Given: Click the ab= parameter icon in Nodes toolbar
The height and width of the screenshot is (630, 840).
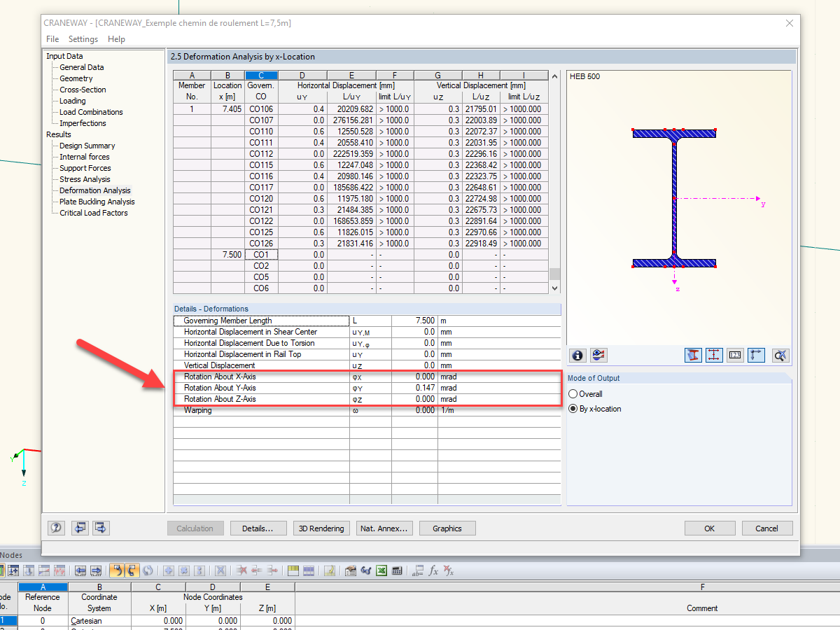Looking at the screenshot, I should pyautogui.click(x=417, y=570).
